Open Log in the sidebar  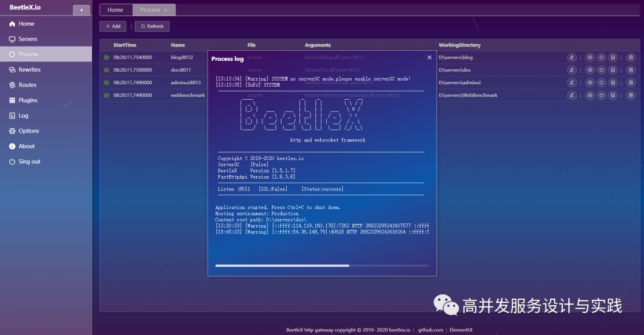pos(46,116)
